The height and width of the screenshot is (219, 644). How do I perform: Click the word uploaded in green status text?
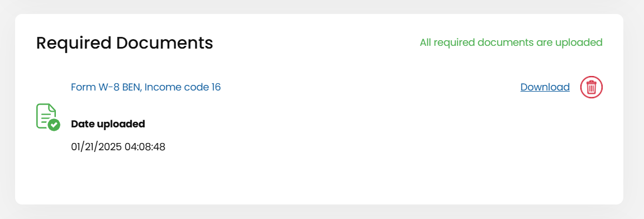[580, 42]
